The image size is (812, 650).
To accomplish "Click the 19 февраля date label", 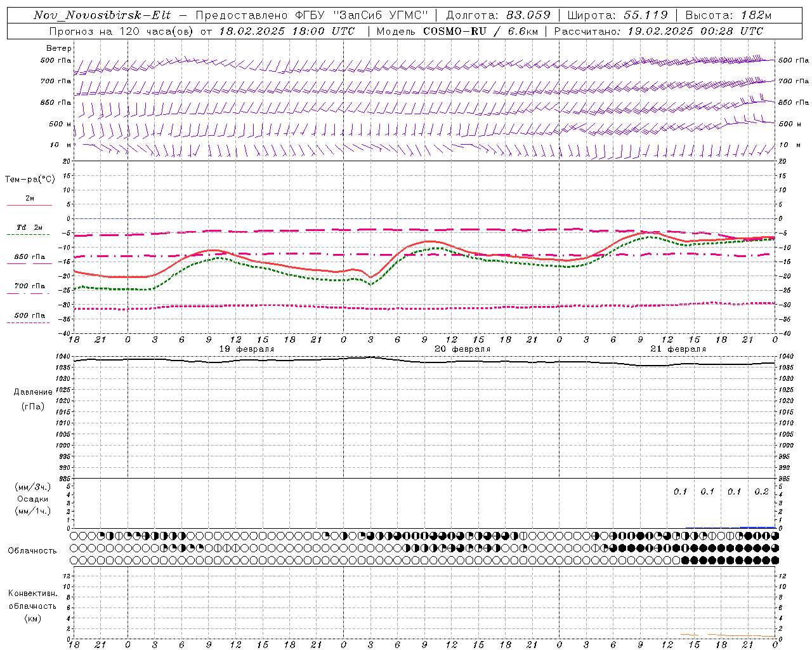I will point(247,349).
